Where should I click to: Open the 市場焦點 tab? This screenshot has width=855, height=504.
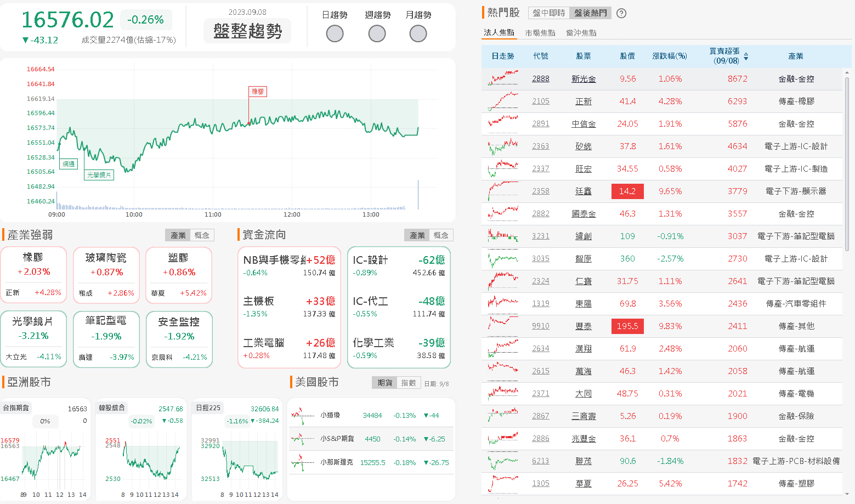pos(540,33)
